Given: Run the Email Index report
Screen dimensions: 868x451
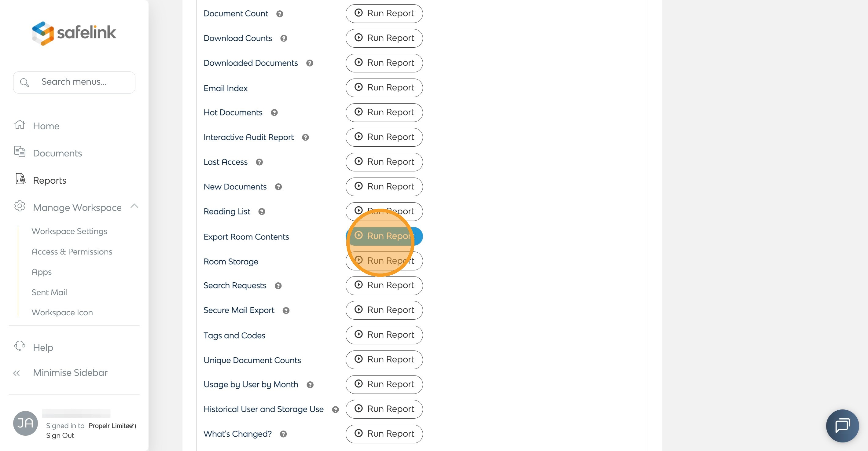Looking at the screenshot, I should [x=384, y=88].
